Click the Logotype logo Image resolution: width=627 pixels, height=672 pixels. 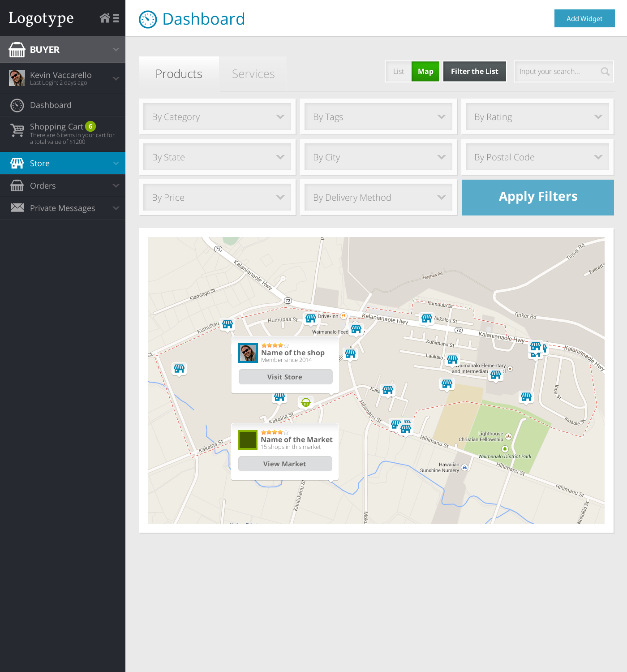tap(41, 18)
